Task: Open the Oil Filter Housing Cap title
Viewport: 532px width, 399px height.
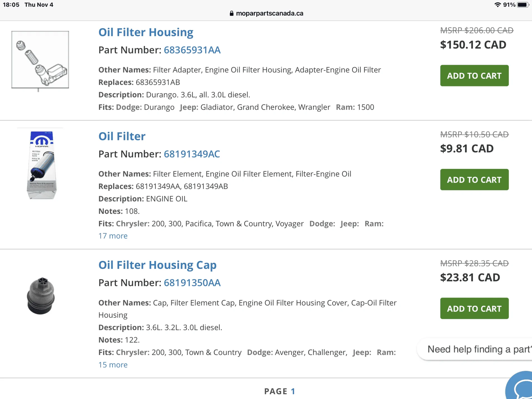Action: pyautogui.click(x=157, y=265)
